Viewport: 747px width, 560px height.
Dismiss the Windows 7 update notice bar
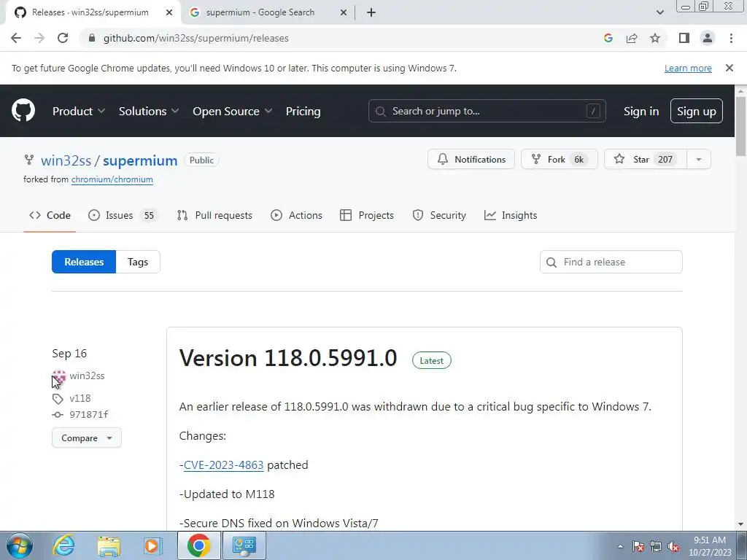click(729, 68)
